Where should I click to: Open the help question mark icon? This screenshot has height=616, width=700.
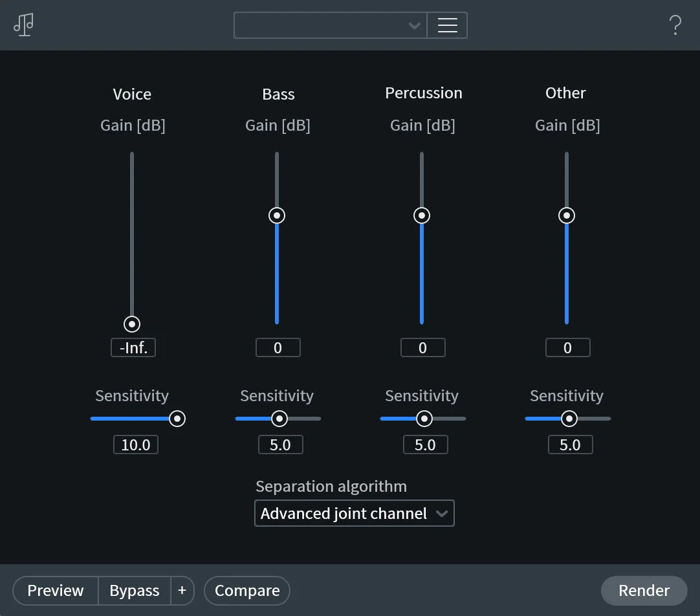pos(675,25)
